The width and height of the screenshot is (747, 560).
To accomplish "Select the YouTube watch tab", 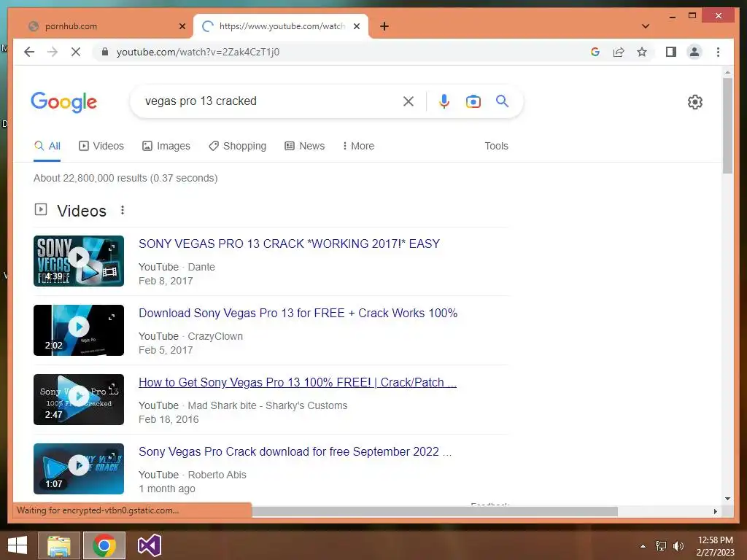I will click(x=281, y=26).
